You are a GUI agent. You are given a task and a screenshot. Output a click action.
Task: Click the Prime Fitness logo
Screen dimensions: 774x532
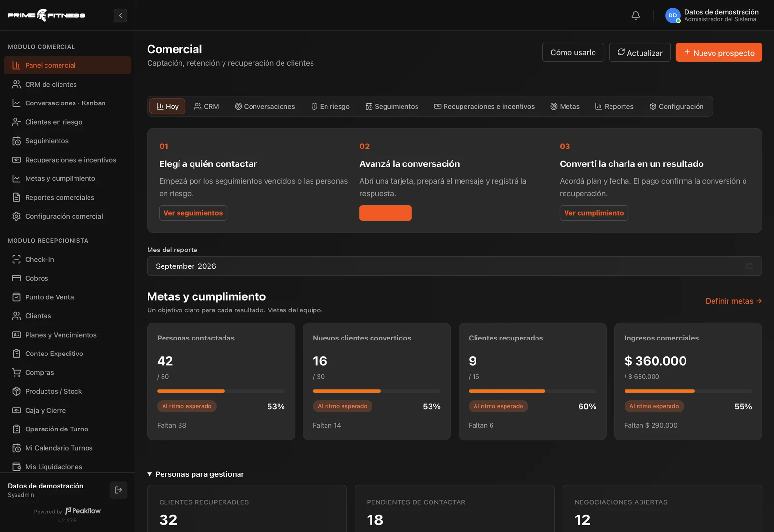click(x=46, y=15)
